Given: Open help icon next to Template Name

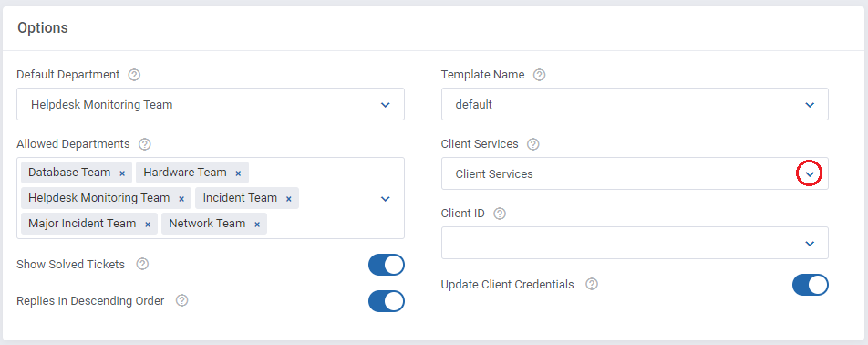Looking at the screenshot, I should 539,75.
